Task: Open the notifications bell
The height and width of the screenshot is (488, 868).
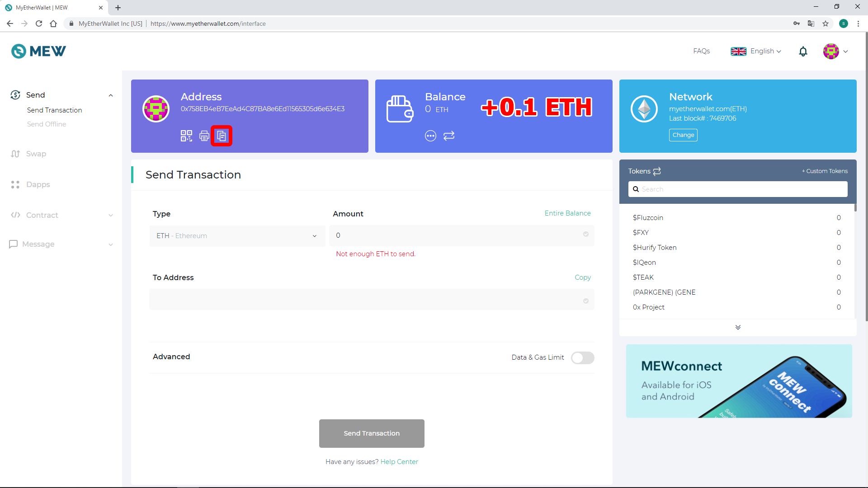Action: 803,52
